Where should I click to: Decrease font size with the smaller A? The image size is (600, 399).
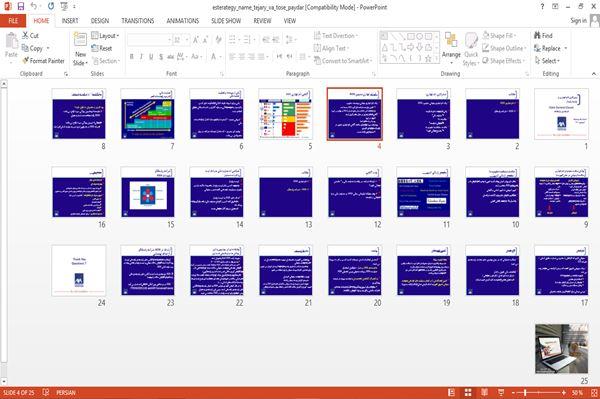(x=205, y=40)
